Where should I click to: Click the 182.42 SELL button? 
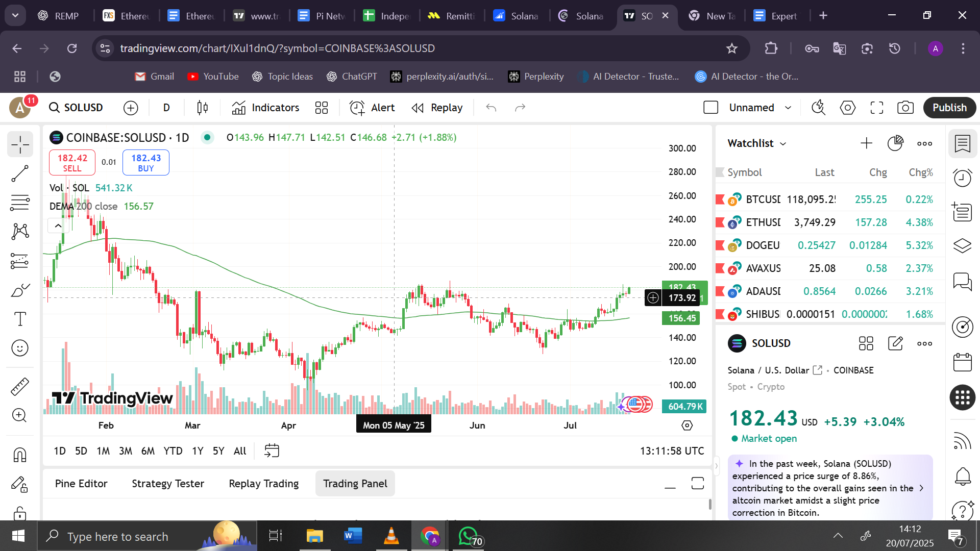72,163
